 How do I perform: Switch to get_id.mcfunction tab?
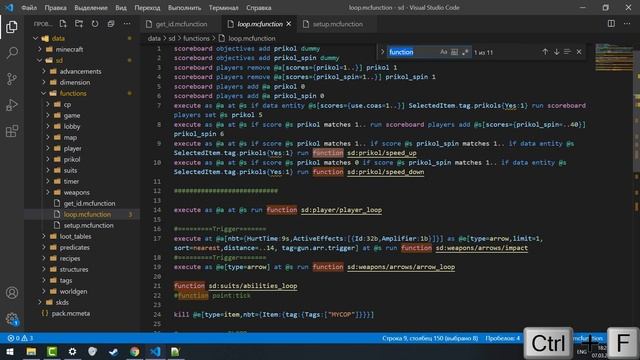click(x=181, y=24)
